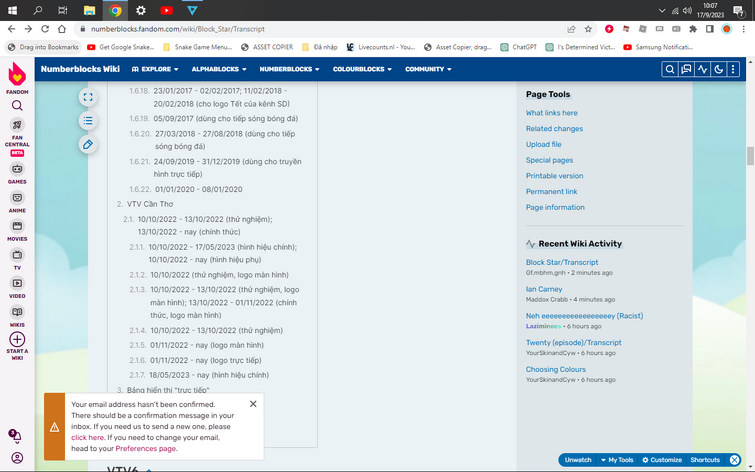Open What links here
The image size is (755, 472).
[x=551, y=113]
